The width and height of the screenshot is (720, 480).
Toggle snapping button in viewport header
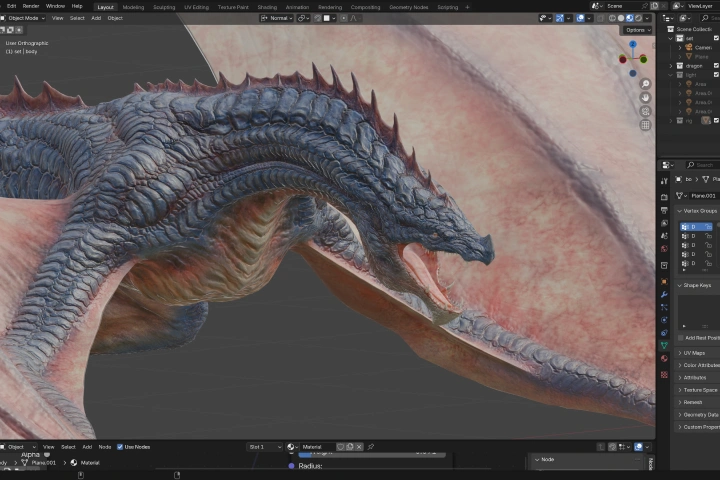pyautogui.click(x=318, y=18)
